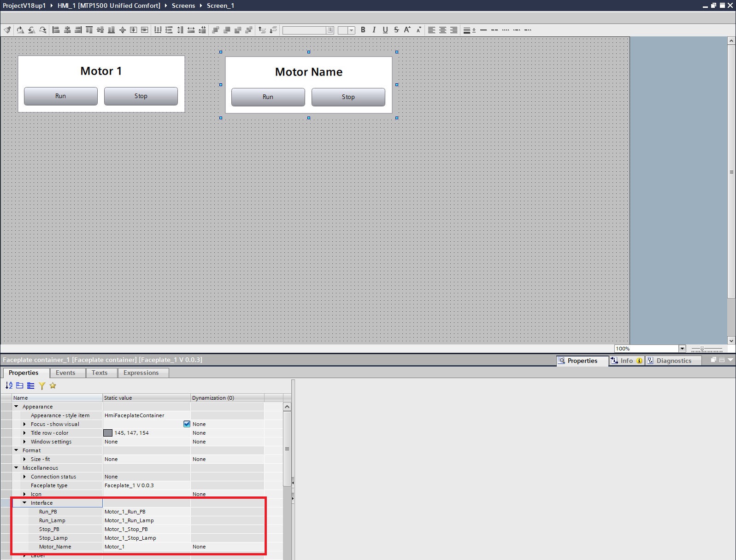
Task: Increase font size with A-up icon
Action: (407, 30)
